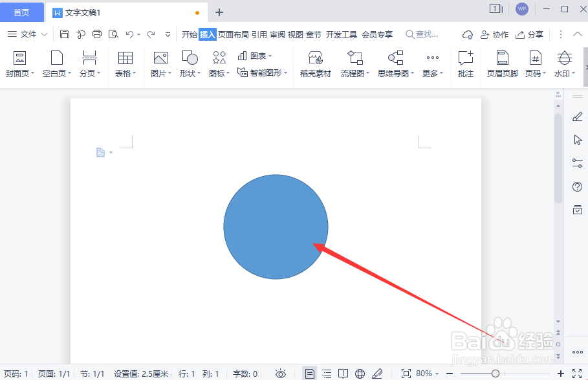
Task: Click the cloud sync status icon
Action: pos(467,34)
